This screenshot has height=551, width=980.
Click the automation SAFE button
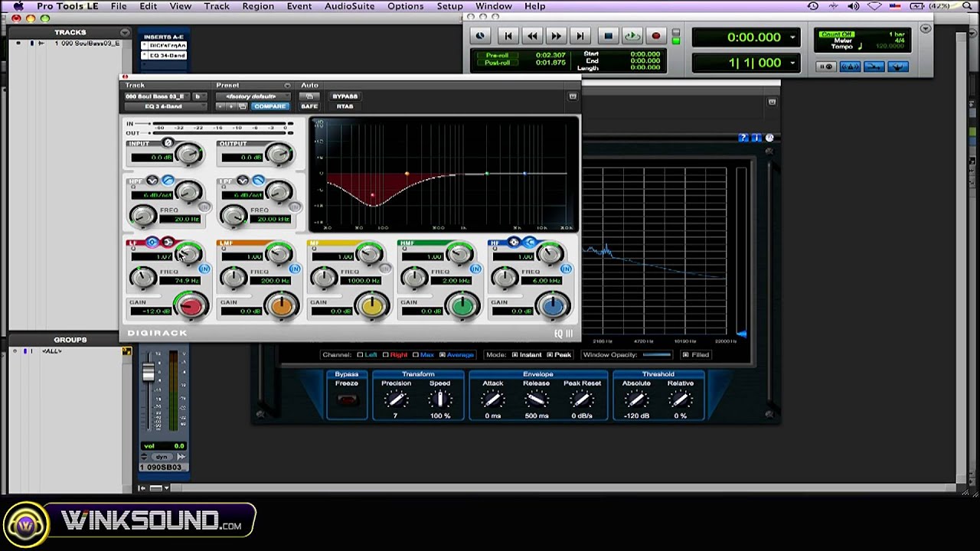(x=309, y=106)
